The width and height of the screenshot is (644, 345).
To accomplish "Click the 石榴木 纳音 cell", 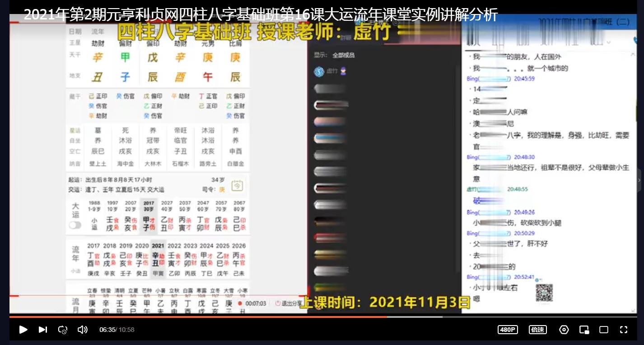I will 180,163.
